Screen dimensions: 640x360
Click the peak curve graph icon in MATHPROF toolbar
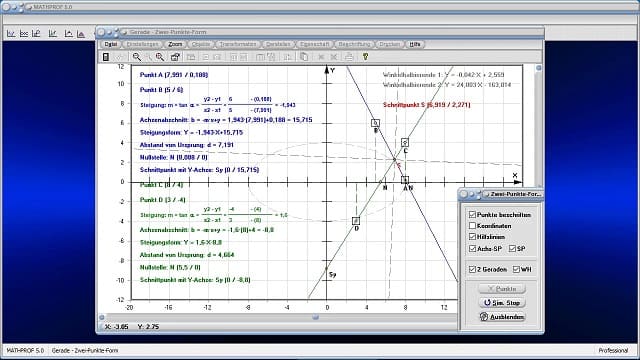point(69,34)
